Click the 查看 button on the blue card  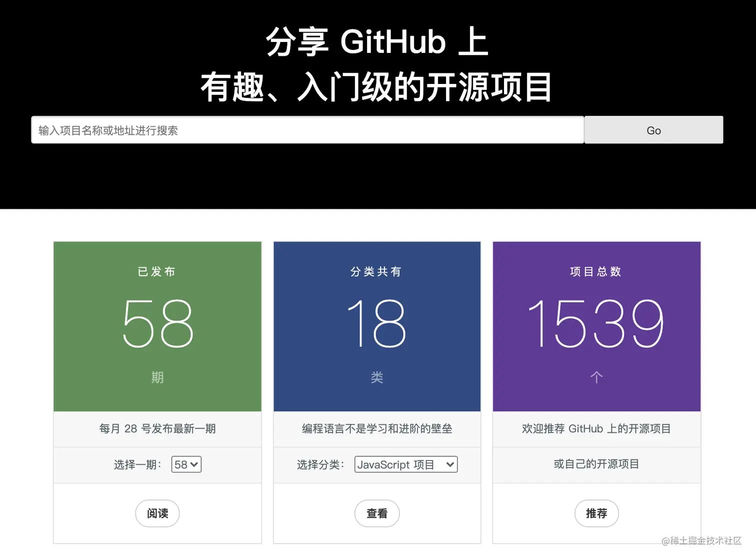tap(377, 514)
